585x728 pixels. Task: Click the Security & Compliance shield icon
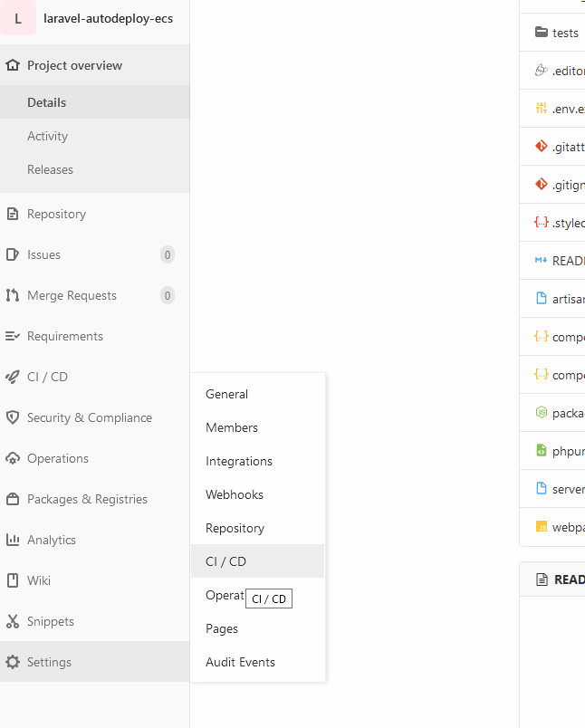point(14,417)
